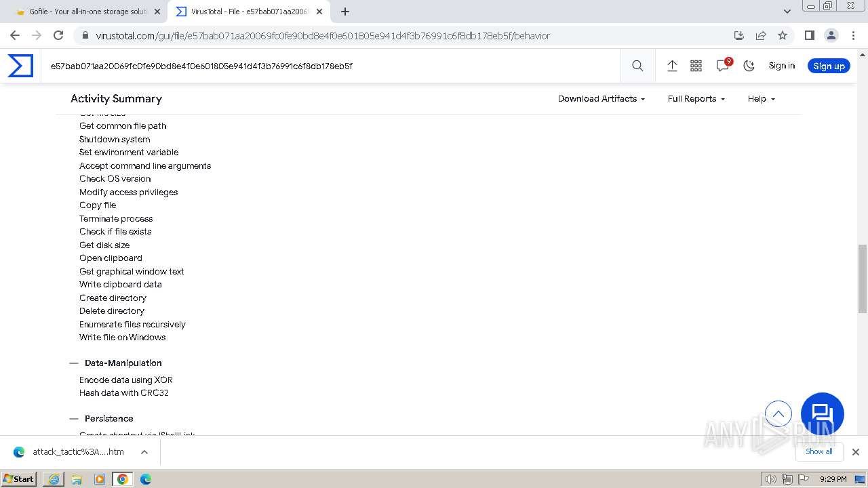868x488 pixels.
Task: Click 'Set environment variable' entry
Action: (x=129, y=152)
